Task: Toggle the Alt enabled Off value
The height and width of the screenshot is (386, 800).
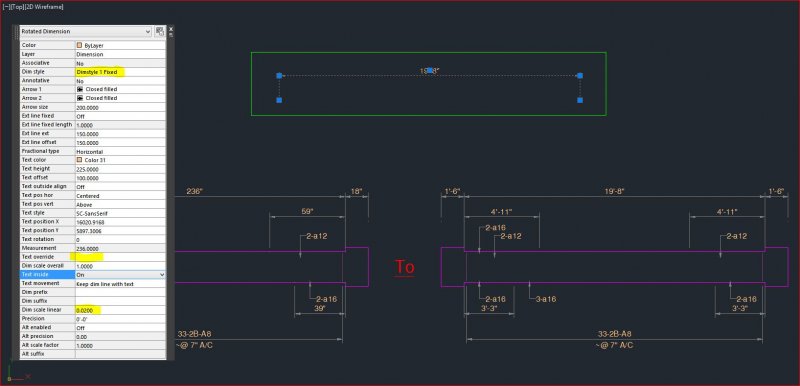Action: 120,328
